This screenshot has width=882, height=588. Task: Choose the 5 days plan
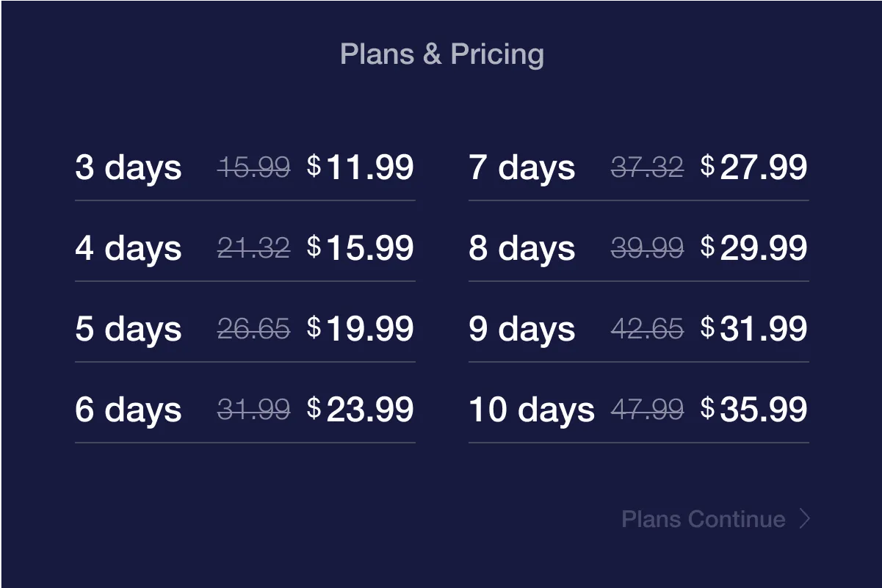[x=245, y=330]
